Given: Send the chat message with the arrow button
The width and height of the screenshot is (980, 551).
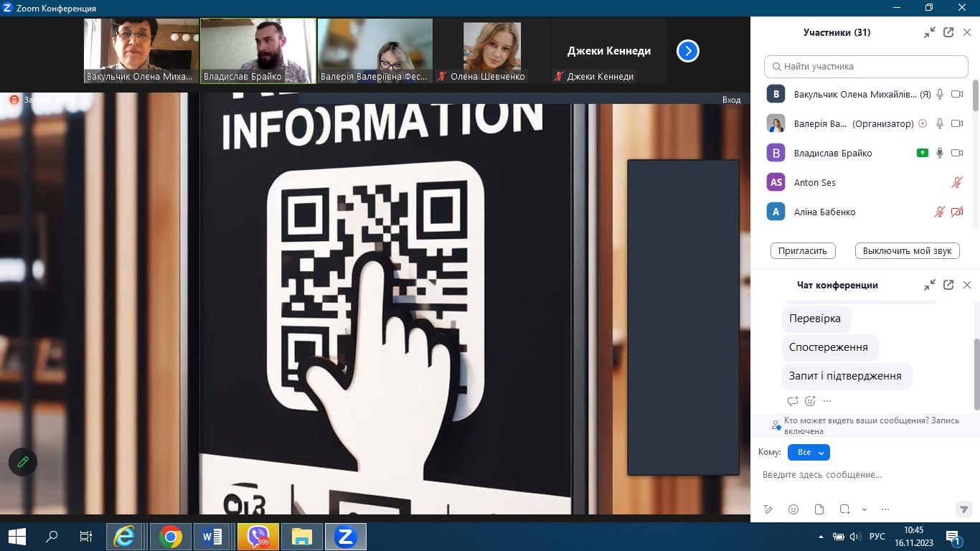Looking at the screenshot, I should coord(964,509).
